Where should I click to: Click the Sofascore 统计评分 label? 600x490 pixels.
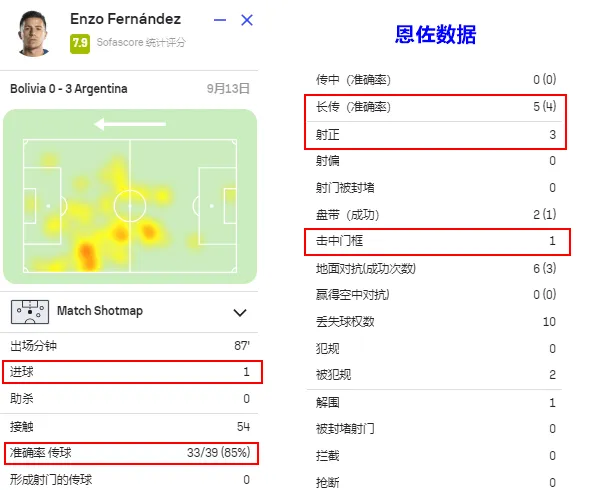(141, 42)
